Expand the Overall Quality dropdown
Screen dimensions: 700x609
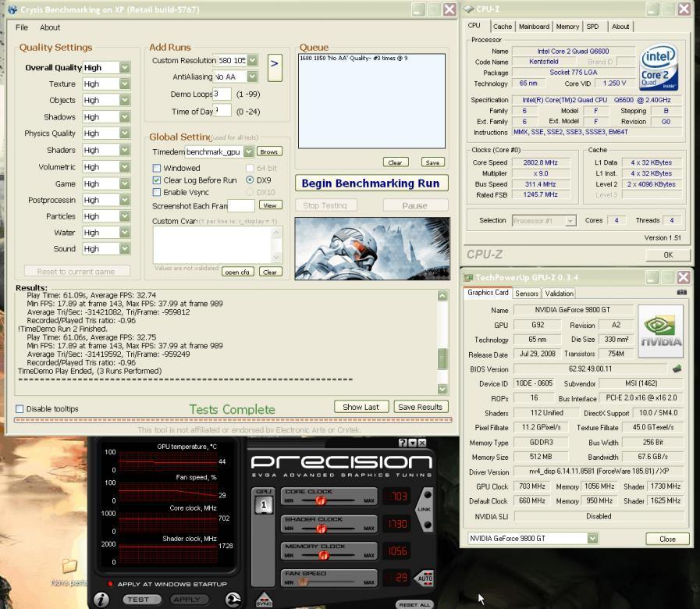(124, 68)
